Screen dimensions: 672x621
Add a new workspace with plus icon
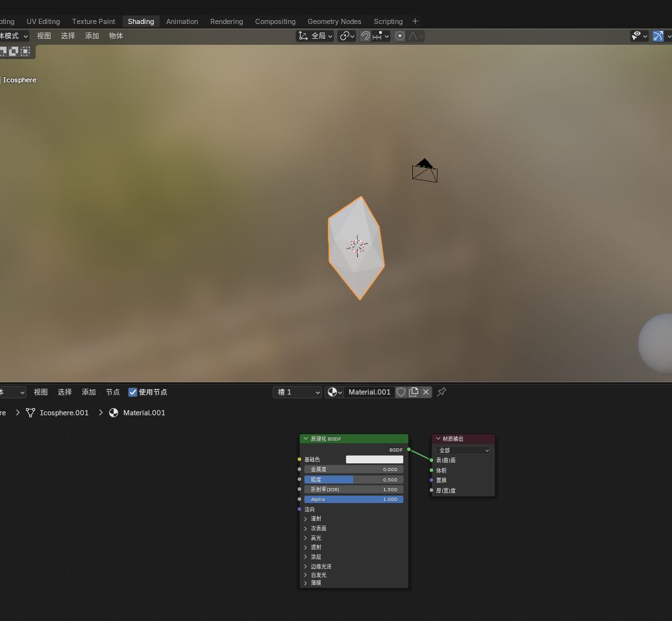[x=416, y=21]
